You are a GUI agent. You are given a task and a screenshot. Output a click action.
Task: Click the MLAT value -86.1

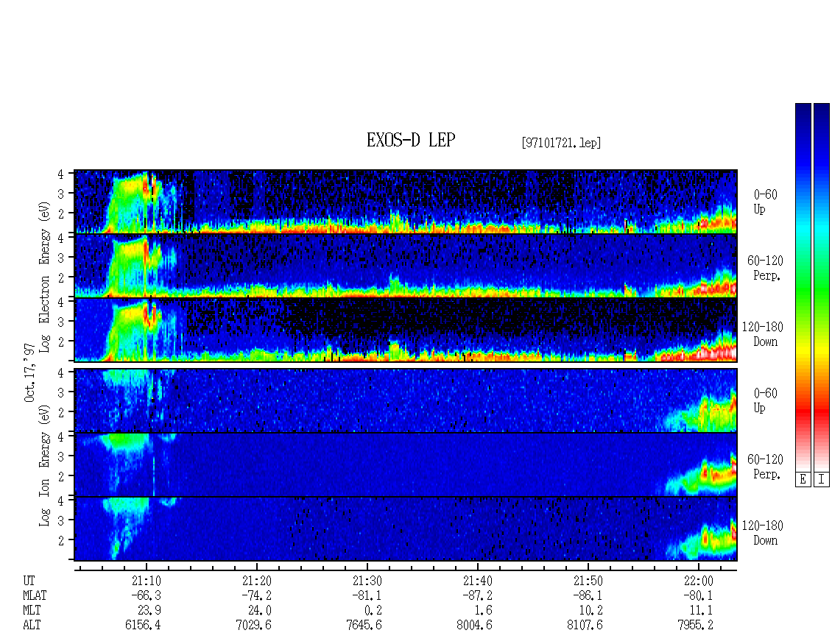tap(587, 595)
